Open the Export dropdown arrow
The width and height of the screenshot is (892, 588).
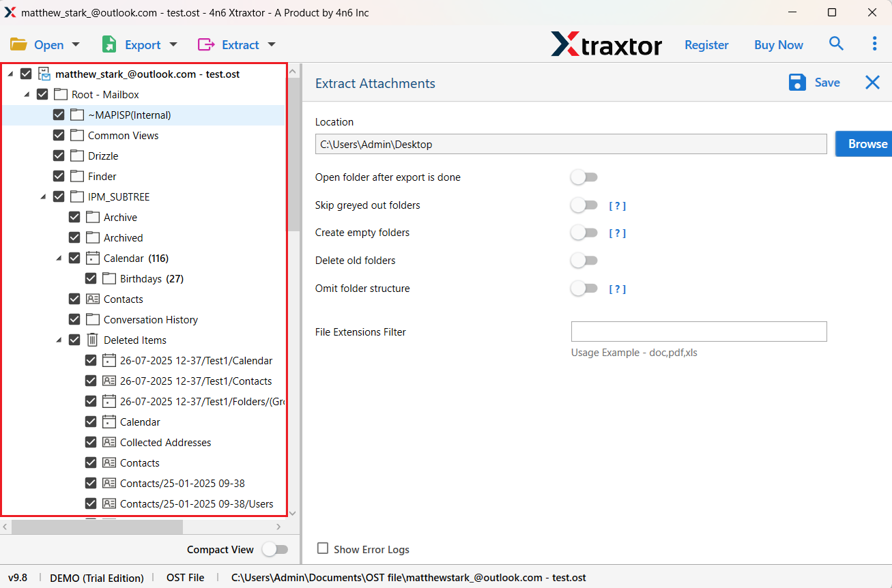tap(173, 44)
